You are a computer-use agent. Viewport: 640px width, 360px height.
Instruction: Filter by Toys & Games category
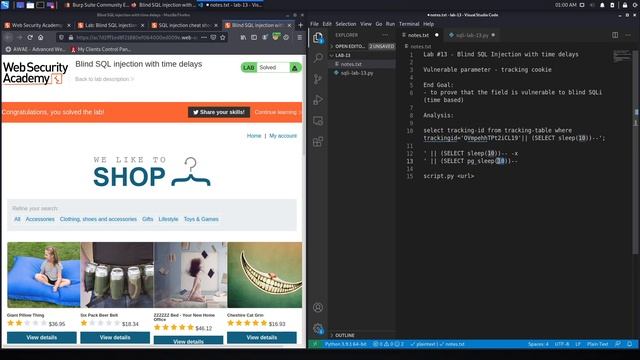click(x=201, y=219)
